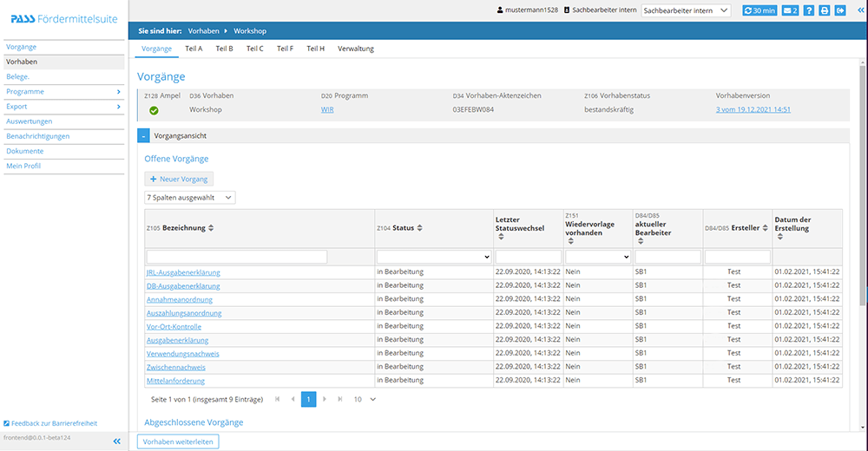Switch to the Teil C tab

pyautogui.click(x=254, y=49)
